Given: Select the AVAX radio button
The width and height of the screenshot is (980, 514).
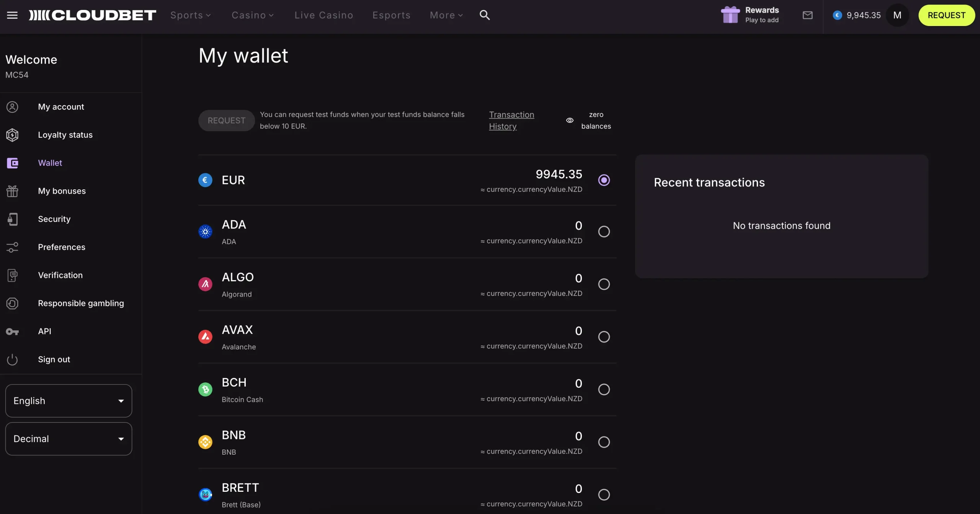Looking at the screenshot, I should pyautogui.click(x=604, y=337).
